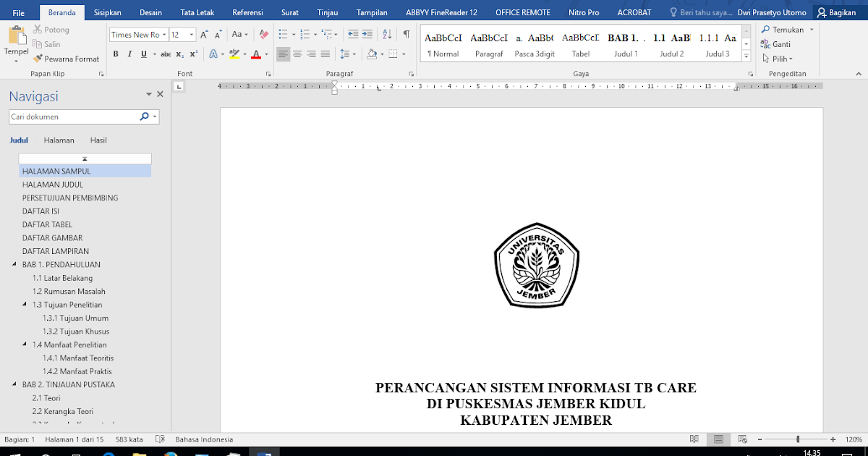This screenshot has width=868, height=456.
Task: Show paragraph marks pilcrow icon
Action: click(x=407, y=35)
